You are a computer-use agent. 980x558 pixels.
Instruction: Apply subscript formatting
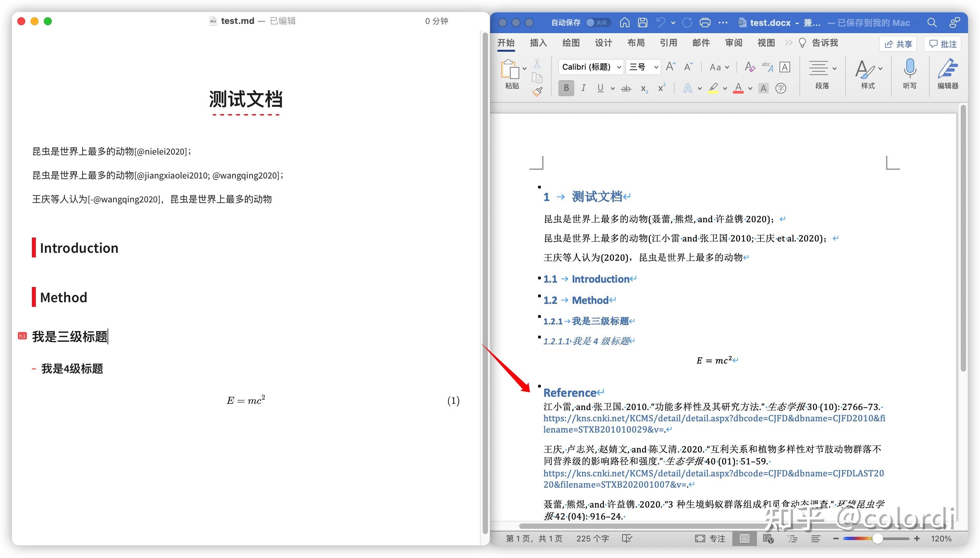click(x=644, y=89)
